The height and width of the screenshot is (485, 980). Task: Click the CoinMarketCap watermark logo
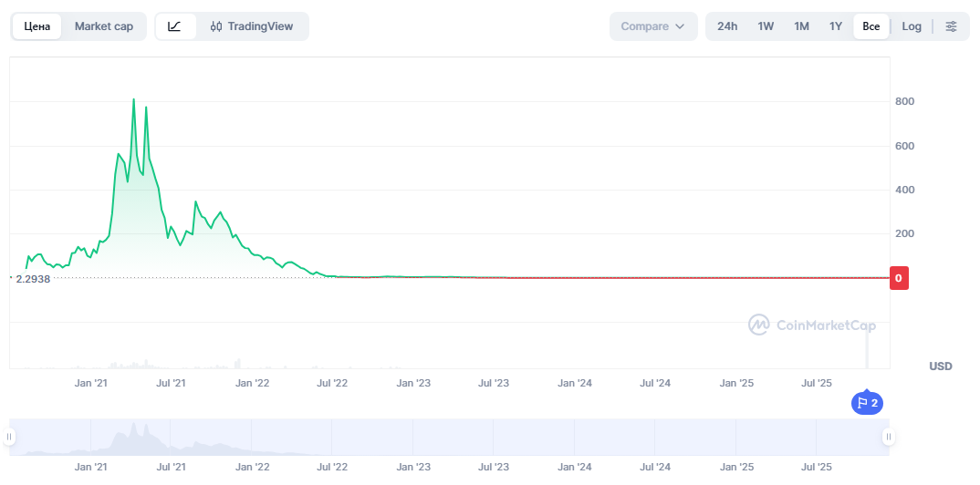point(812,325)
